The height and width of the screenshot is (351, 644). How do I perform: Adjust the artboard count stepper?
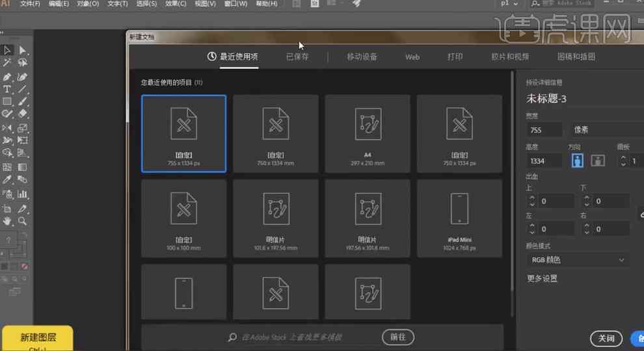(x=623, y=161)
